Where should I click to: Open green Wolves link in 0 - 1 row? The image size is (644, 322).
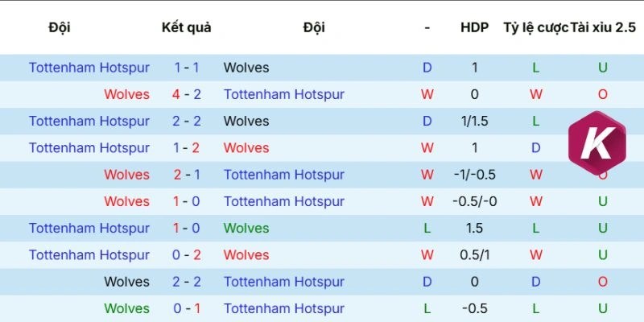tap(126, 308)
